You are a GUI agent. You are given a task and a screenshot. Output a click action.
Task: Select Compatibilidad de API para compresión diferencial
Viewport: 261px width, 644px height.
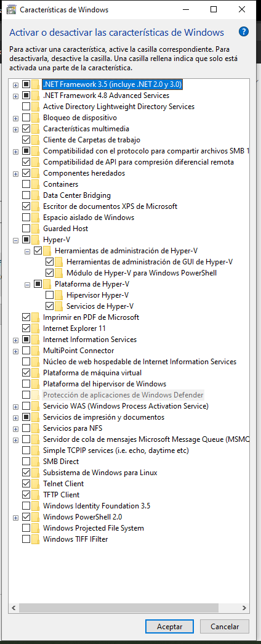click(139, 162)
